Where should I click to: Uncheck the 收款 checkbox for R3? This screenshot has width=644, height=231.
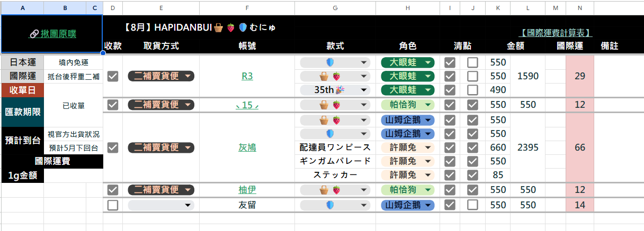113,76
